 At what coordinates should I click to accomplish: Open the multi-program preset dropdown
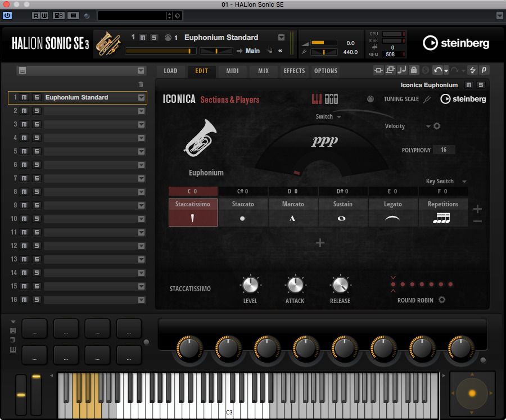[141, 71]
